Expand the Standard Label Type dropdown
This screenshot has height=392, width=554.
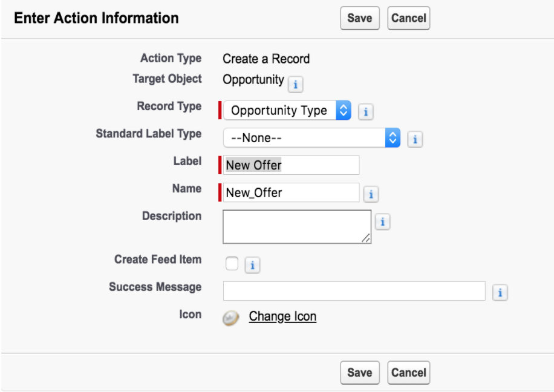[x=311, y=138]
